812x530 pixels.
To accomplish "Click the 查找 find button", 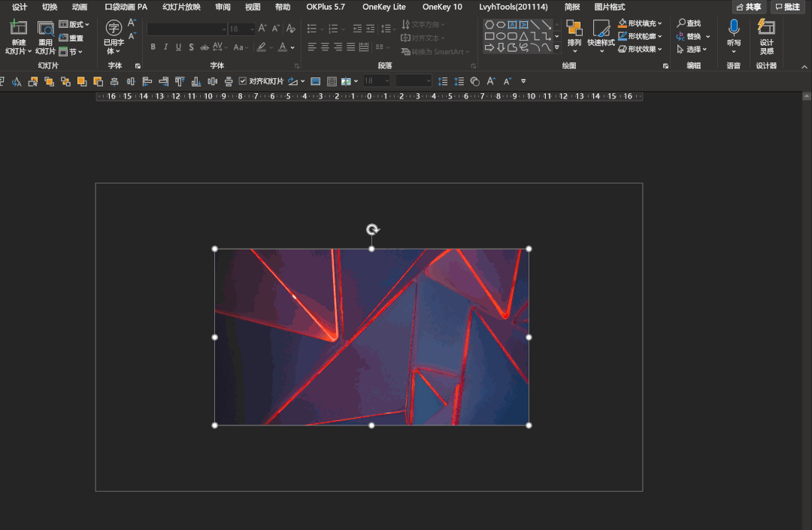I will 689,23.
